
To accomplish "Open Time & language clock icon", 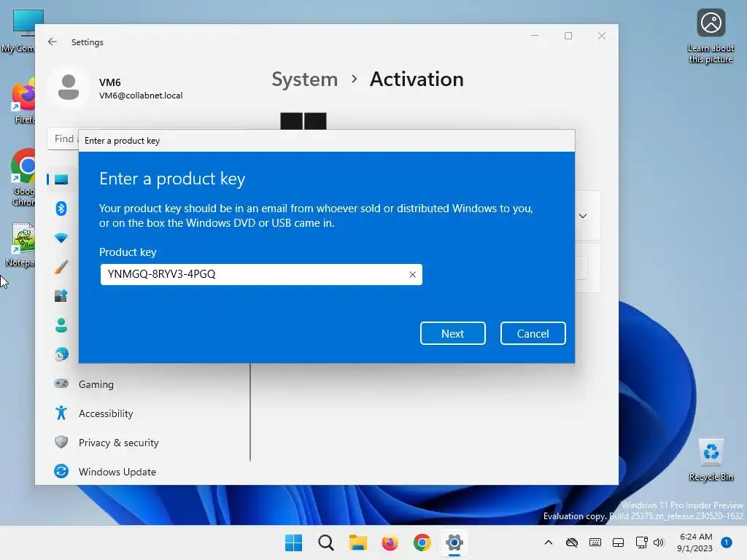I will [x=61, y=354].
